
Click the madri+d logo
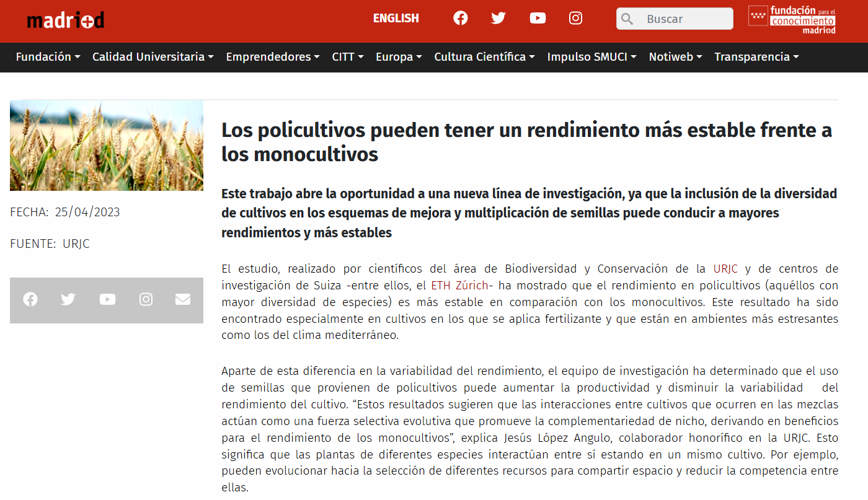click(x=66, y=20)
